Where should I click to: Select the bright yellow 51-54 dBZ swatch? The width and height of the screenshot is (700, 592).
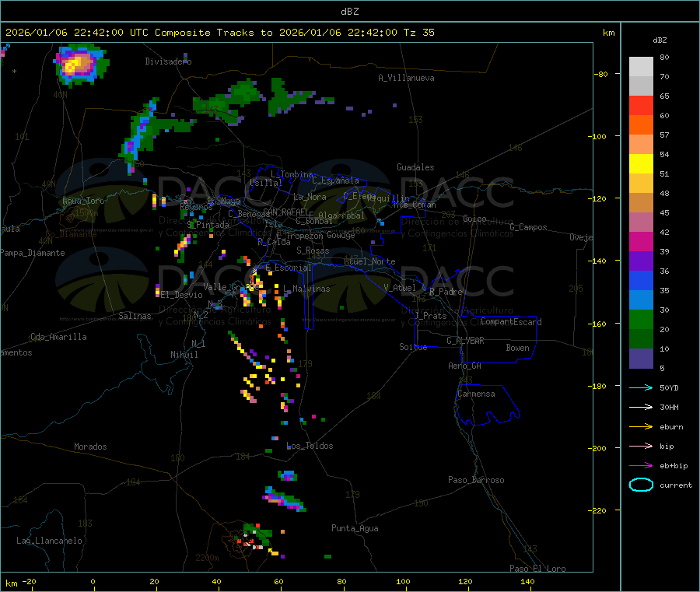tap(641, 164)
